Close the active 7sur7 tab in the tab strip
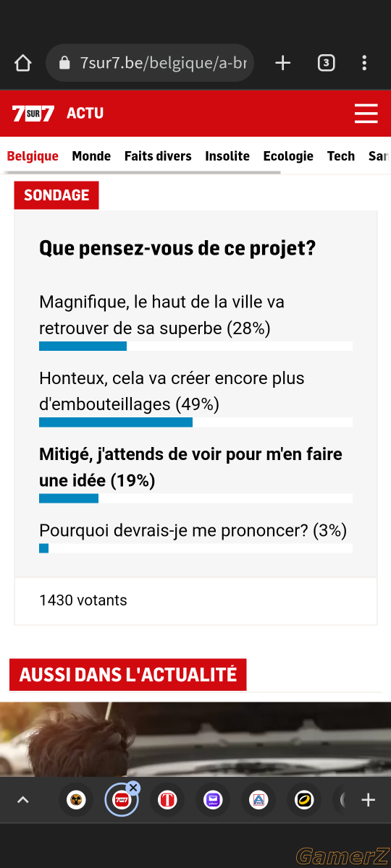The image size is (391, 868). tap(133, 788)
